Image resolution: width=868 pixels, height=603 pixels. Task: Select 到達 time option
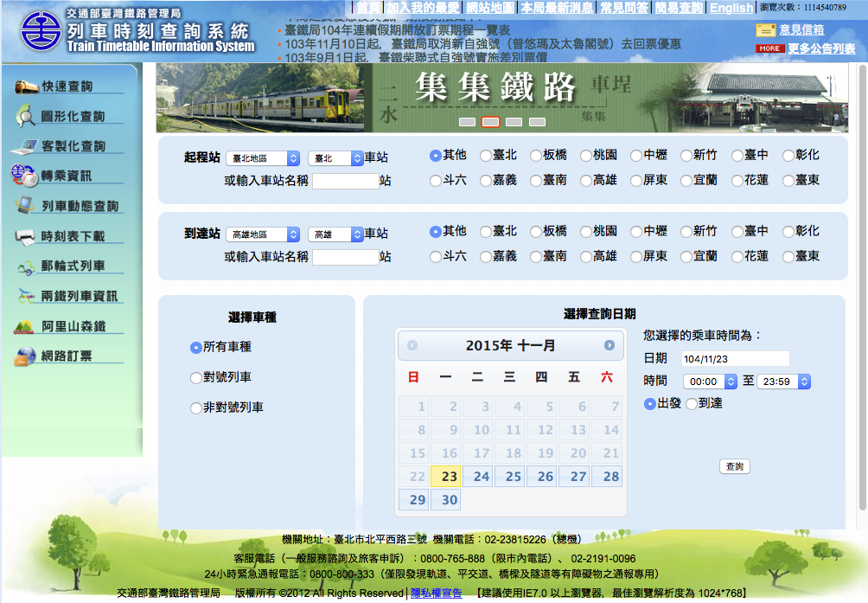[x=692, y=404]
